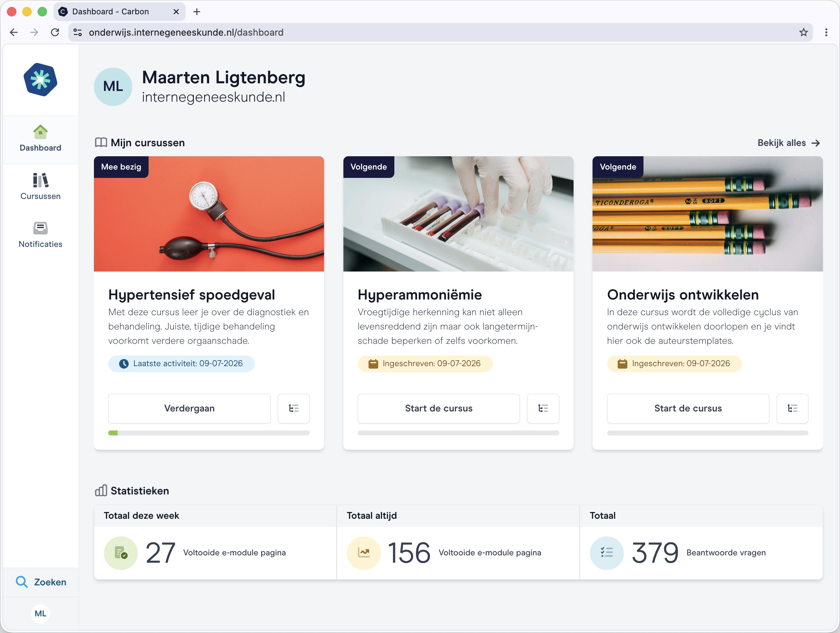Go to Cursussen in the sidebar

40,187
